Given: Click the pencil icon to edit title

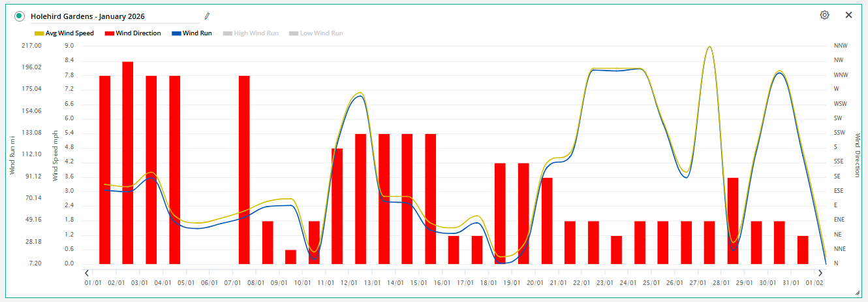Looking at the screenshot, I should [x=207, y=16].
